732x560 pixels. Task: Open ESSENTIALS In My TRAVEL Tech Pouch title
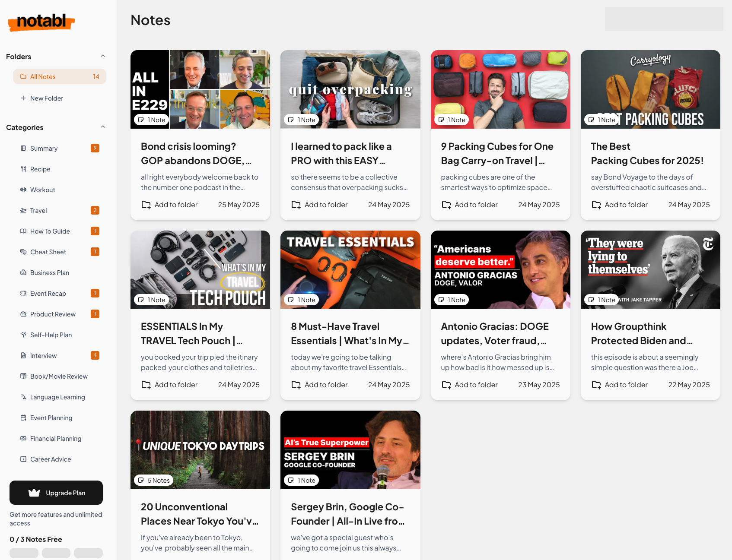[x=191, y=334]
